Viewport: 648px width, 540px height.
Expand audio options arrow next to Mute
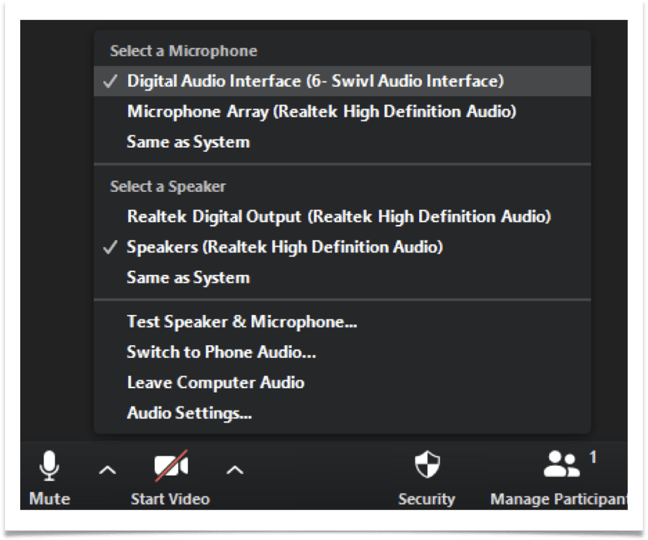[108, 470]
